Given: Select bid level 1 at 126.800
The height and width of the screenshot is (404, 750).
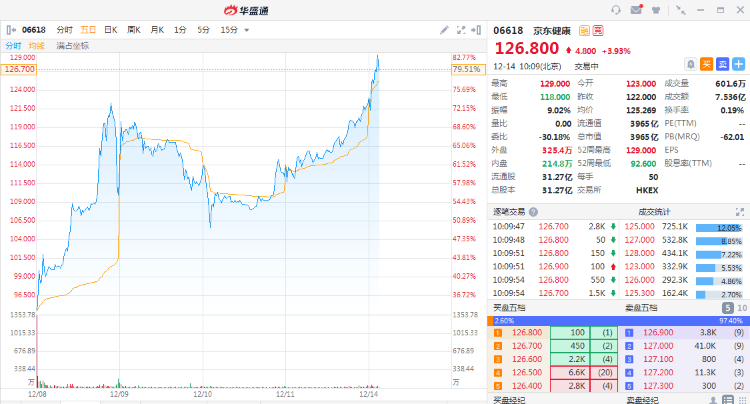Looking at the screenshot, I should pyautogui.click(x=552, y=332).
